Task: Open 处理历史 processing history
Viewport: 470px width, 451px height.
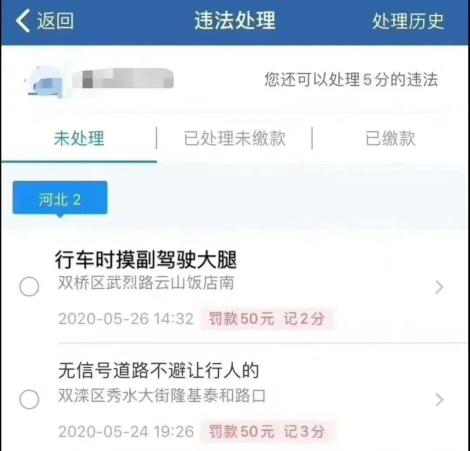Action: (x=408, y=21)
